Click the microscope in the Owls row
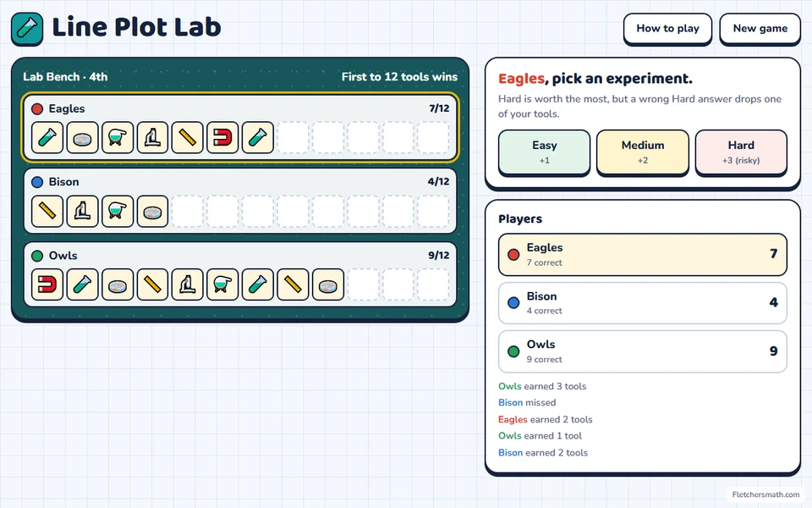The image size is (812, 508). tap(188, 284)
